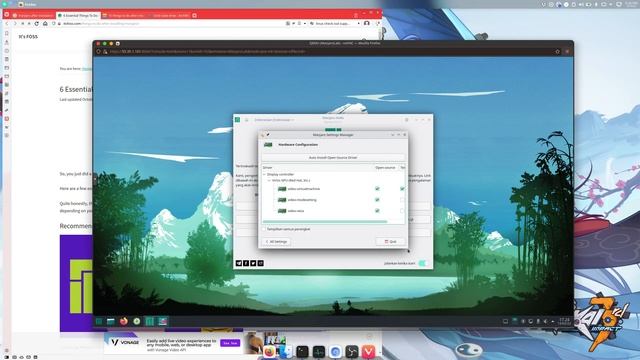Open the Twitter icon in Manjaro Hello
Screen dimensions: 640x360
(x=253, y=263)
